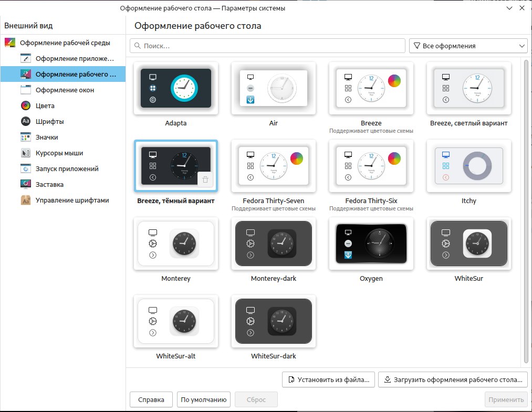
Task: Click Установить из файла button
Action: tap(328, 379)
